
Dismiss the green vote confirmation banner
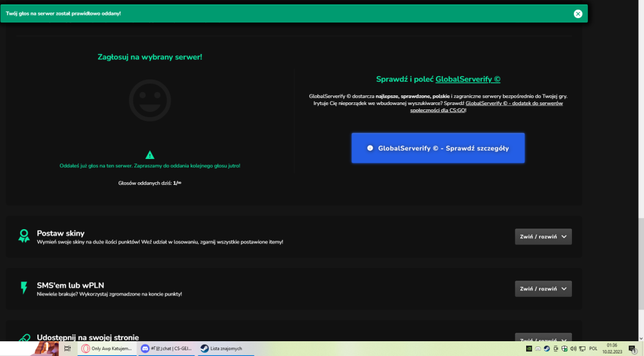coord(578,14)
